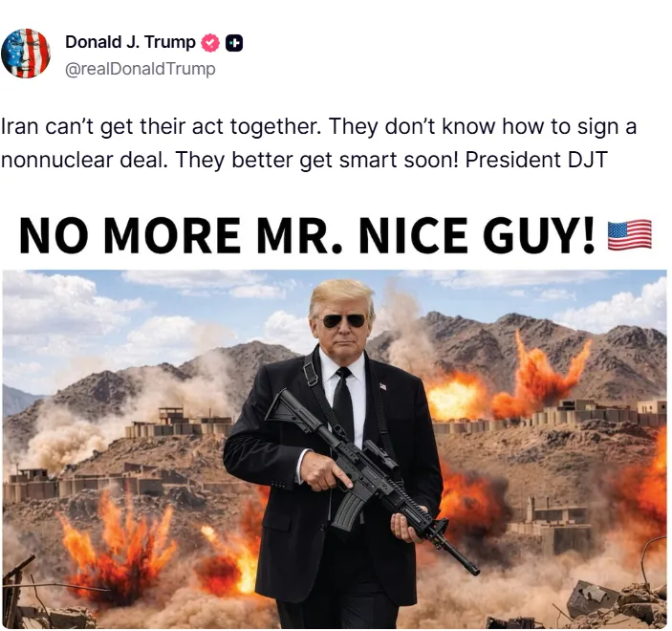Visit the @realDonaldTrump handle link
672x631 pixels.
pos(141,69)
